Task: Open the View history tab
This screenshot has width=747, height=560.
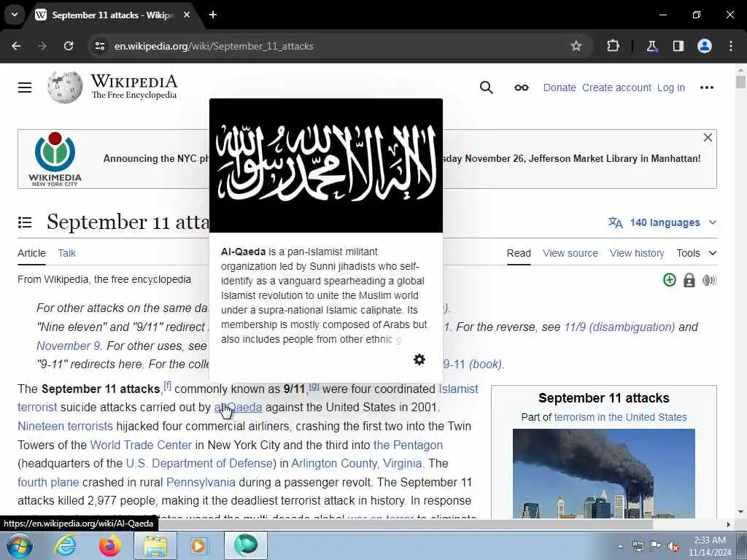Action: (637, 253)
